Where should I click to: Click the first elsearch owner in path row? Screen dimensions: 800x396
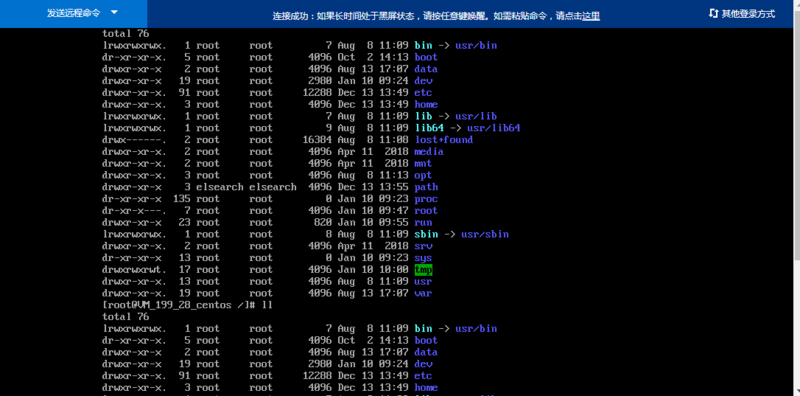220,187
